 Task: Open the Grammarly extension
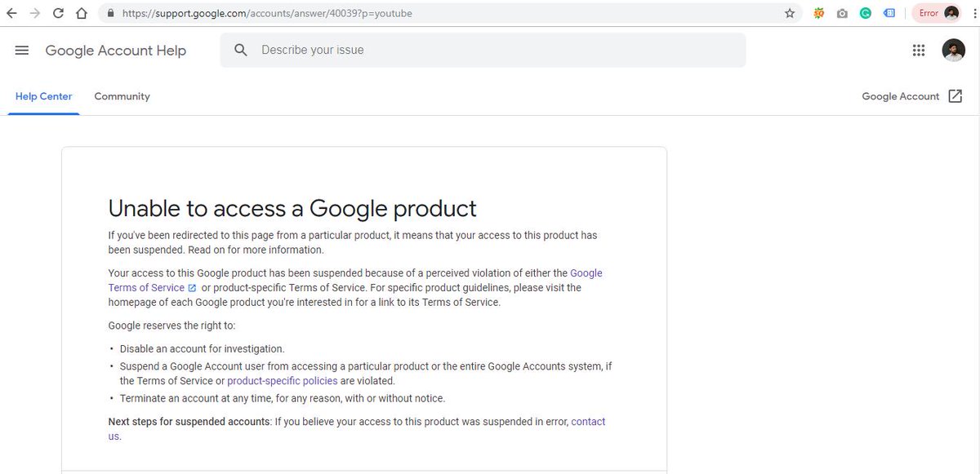tap(866, 13)
